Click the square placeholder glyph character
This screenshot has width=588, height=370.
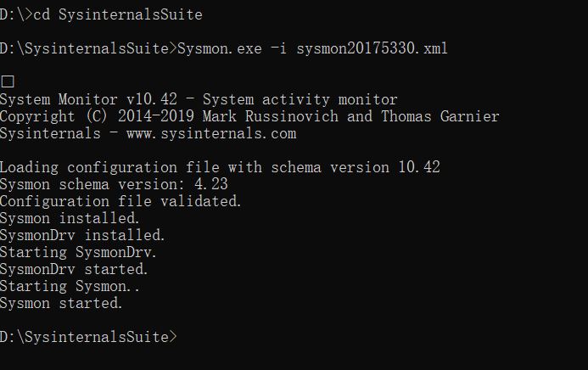click(8, 81)
